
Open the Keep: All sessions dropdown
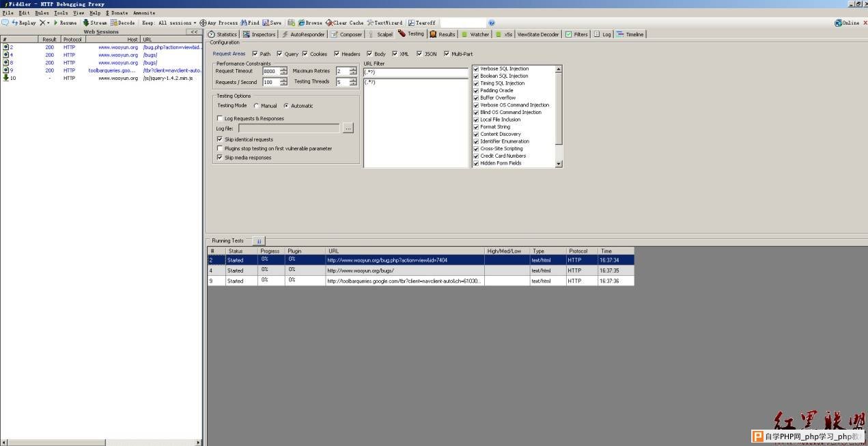169,23
